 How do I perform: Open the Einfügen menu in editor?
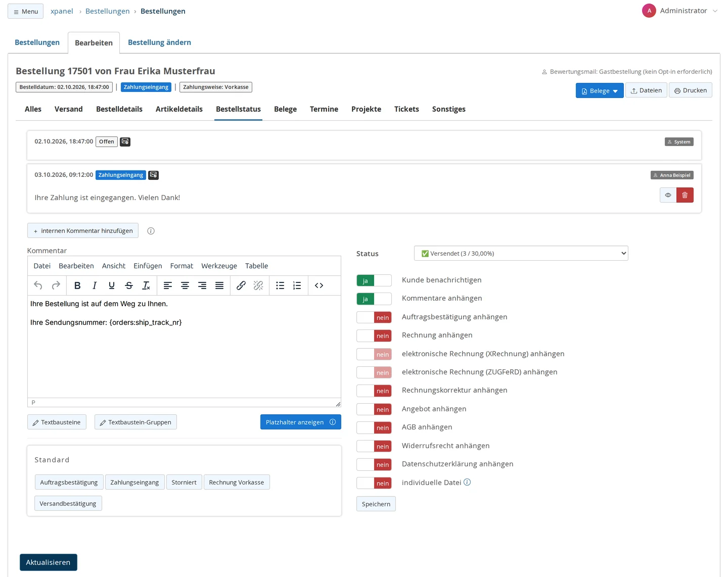click(x=148, y=266)
